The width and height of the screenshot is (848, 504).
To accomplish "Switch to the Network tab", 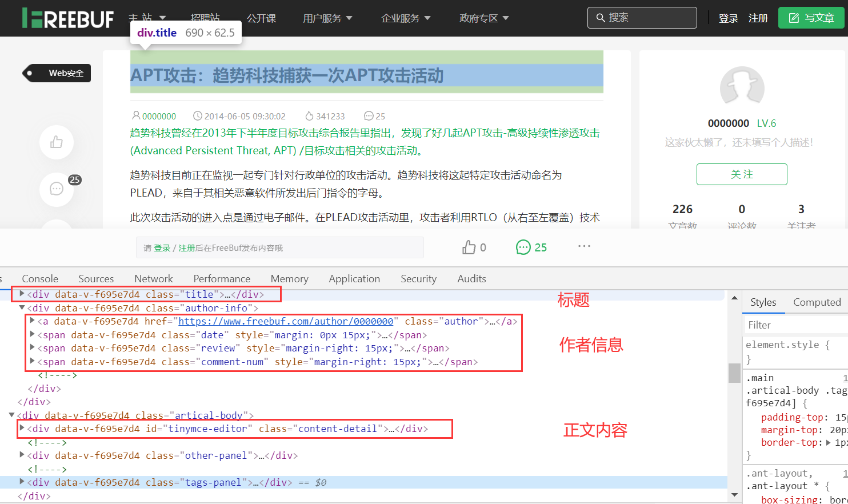I will click(154, 279).
